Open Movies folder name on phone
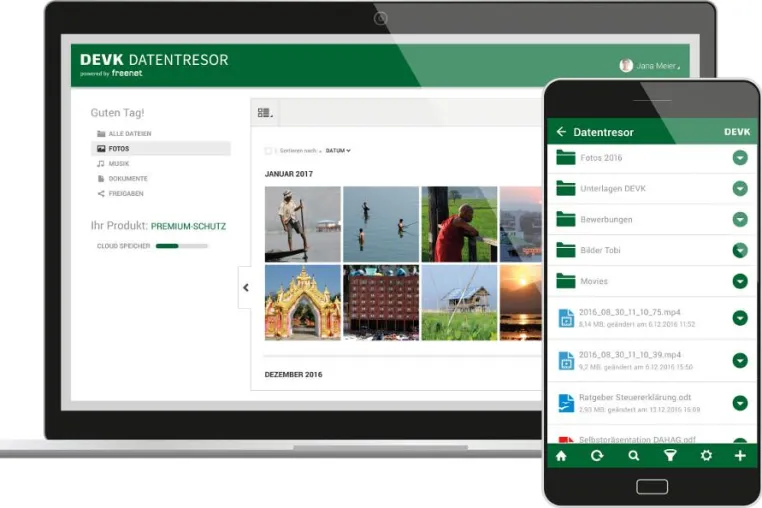The width and height of the screenshot is (762, 508). 594,281
